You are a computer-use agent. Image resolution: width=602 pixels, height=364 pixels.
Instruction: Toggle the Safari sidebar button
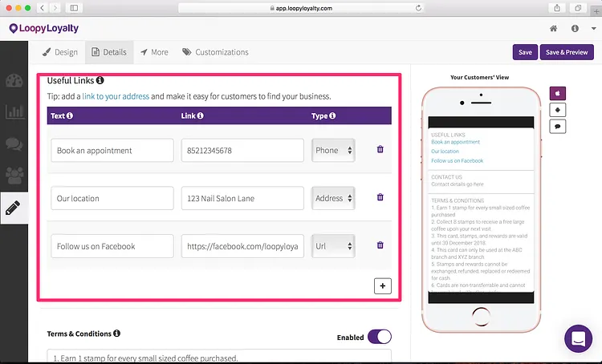(x=74, y=8)
